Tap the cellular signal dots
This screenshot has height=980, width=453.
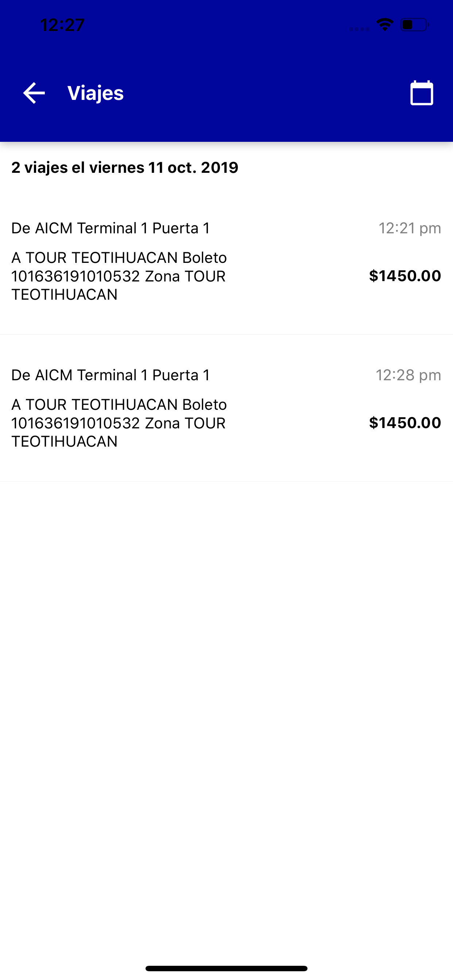click(359, 28)
